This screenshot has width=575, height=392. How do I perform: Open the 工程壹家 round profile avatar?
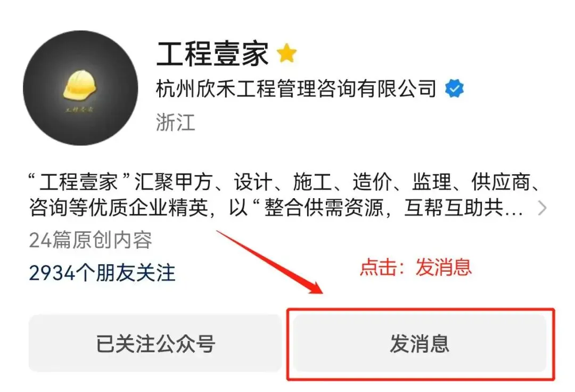tap(80, 88)
